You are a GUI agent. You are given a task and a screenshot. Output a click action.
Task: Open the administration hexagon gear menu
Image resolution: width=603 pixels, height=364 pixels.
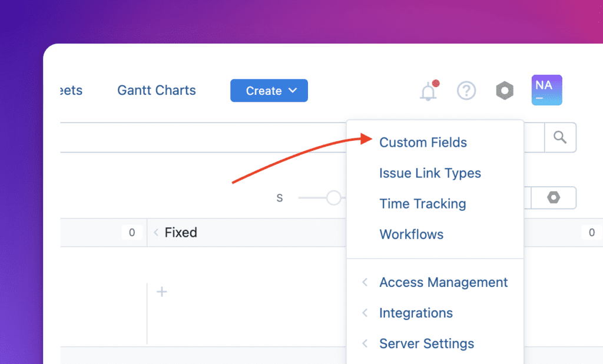[x=505, y=91]
